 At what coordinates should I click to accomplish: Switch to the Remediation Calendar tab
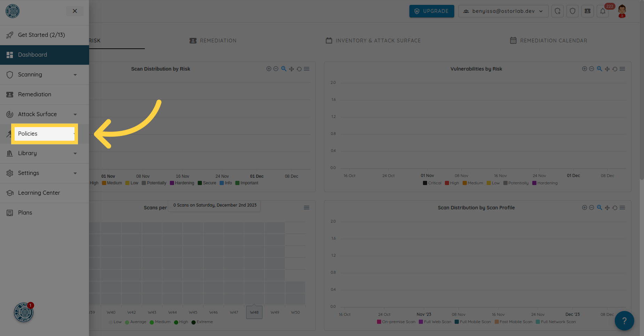548,41
